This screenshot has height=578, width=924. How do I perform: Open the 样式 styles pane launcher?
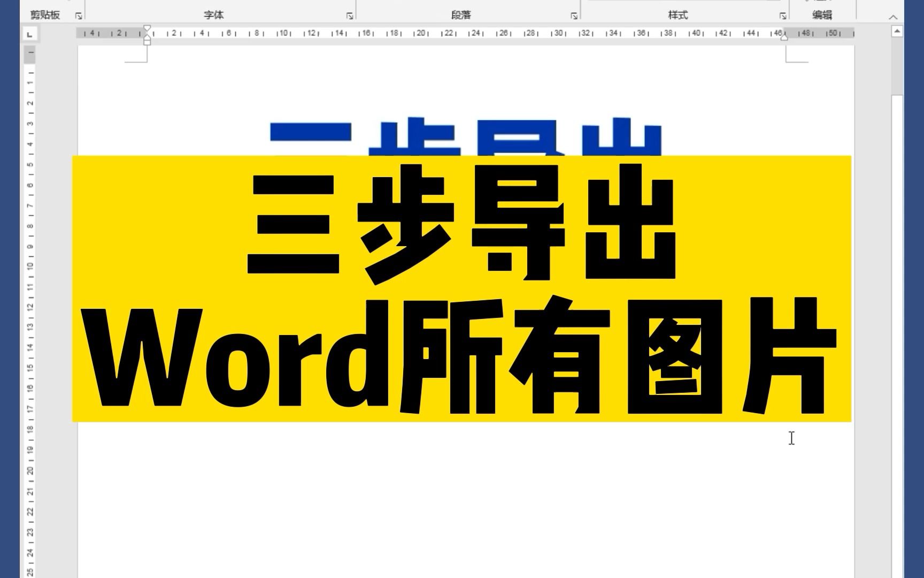coord(783,16)
